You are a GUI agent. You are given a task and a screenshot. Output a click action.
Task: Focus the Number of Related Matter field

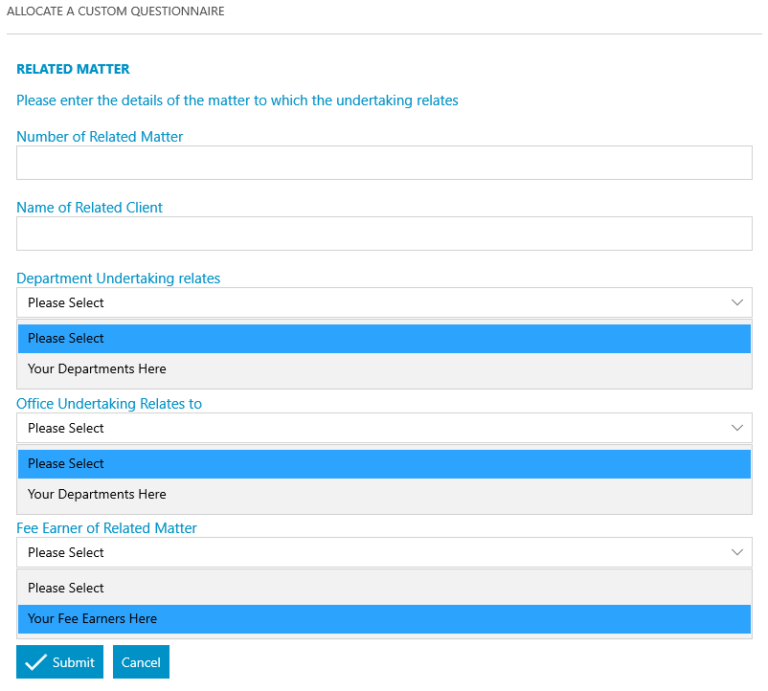tap(383, 163)
